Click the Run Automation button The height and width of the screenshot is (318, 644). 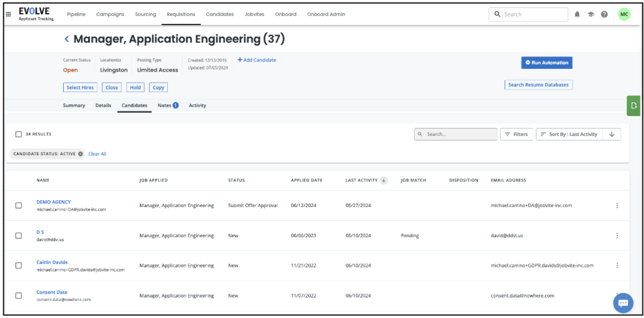(x=547, y=63)
